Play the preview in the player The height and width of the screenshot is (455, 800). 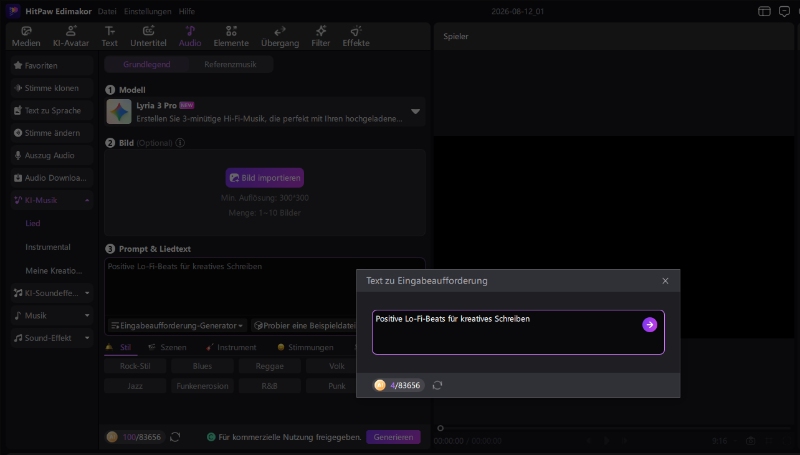coord(607,441)
